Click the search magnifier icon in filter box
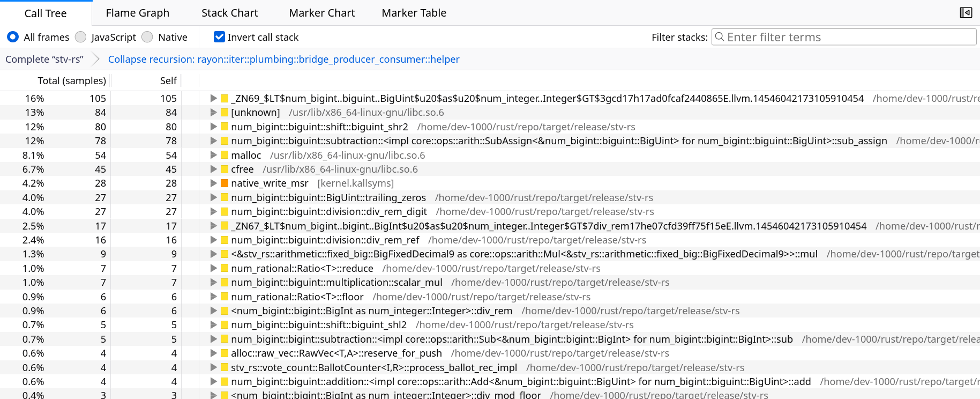The height and width of the screenshot is (399, 980). 720,37
